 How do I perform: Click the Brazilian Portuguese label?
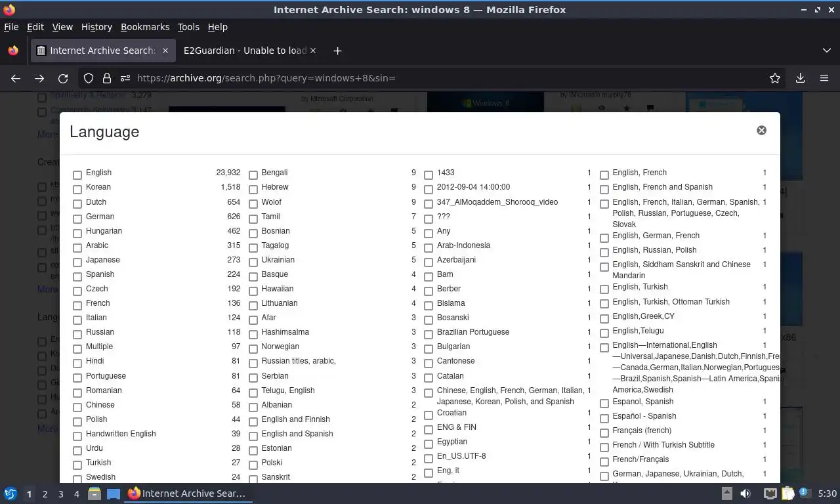473,332
